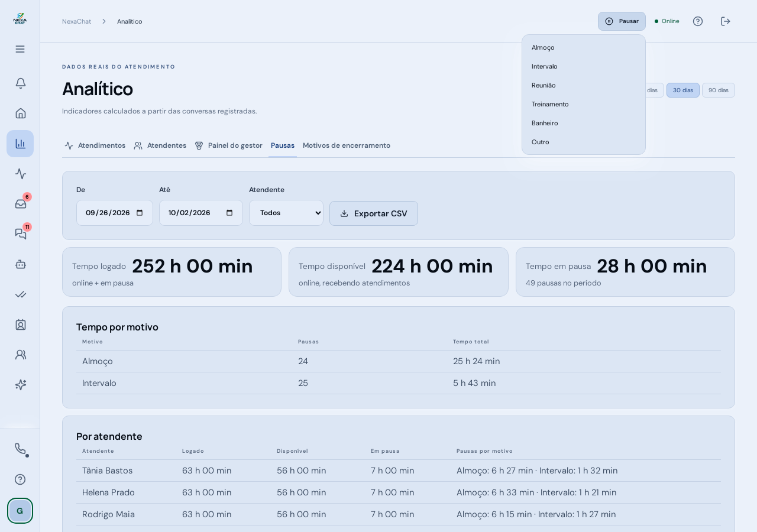Click the De date field
757x532 pixels.
115,213
